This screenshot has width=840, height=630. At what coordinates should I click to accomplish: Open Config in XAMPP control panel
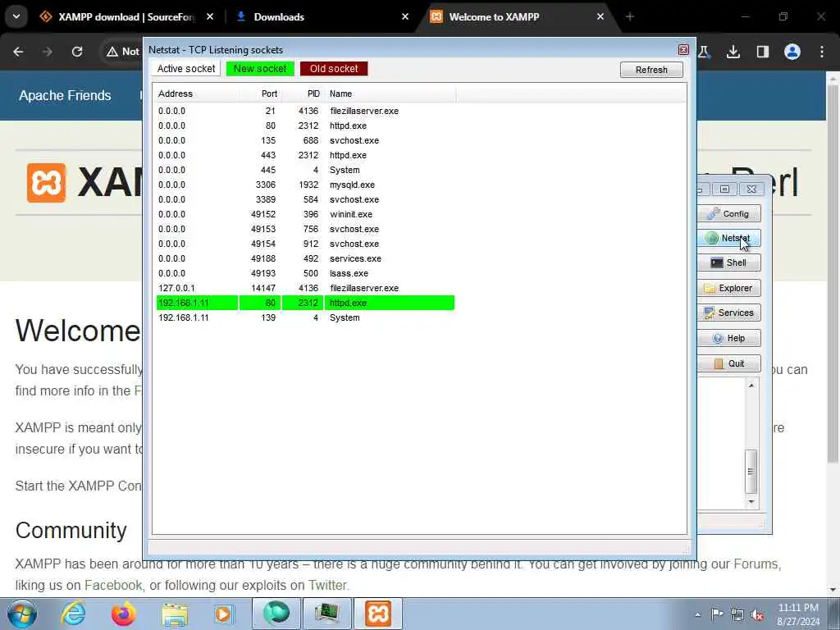729,214
